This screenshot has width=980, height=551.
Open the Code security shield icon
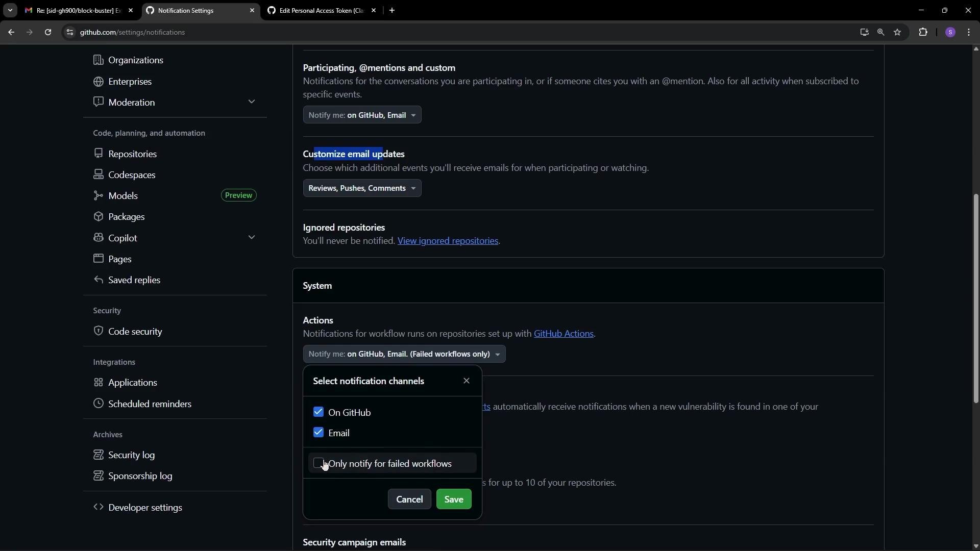[x=98, y=331]
